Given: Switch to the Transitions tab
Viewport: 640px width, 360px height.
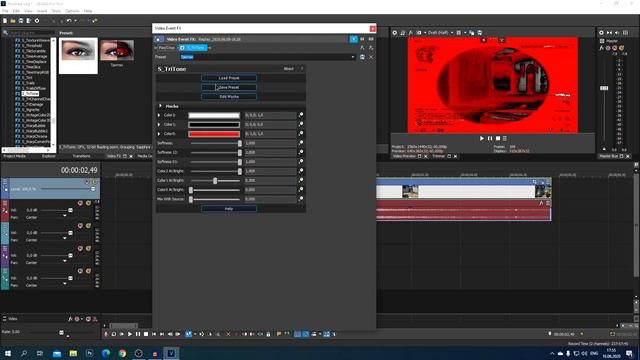Looking at the screenshot, I should [81, 156].
